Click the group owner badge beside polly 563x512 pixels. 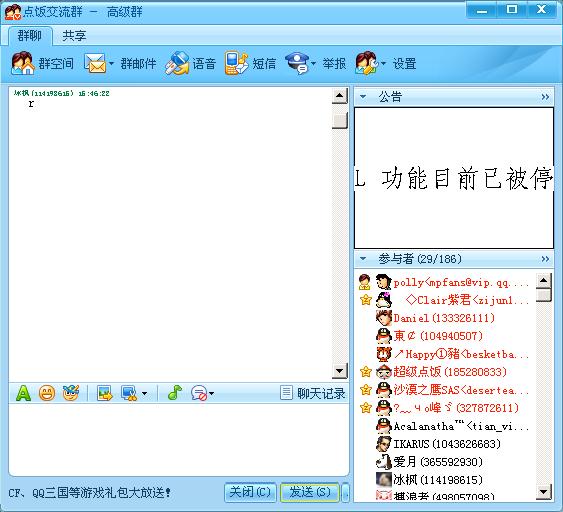click(365, 282)
